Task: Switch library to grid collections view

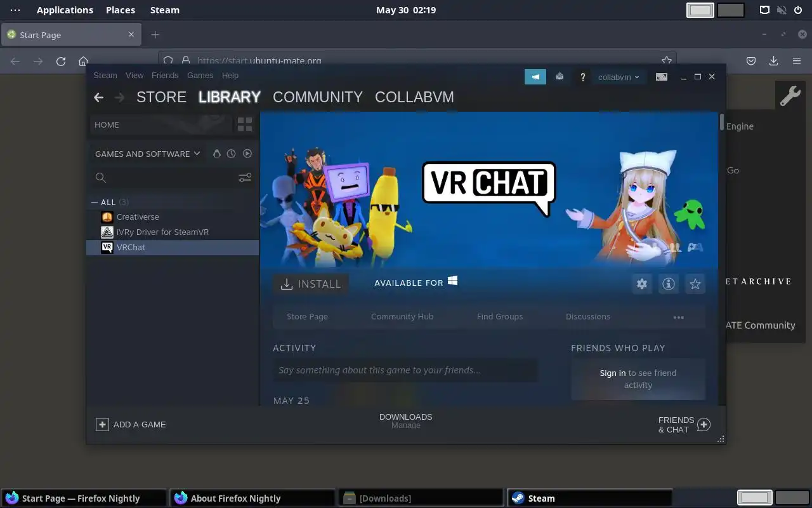Action: pos(245,124)
